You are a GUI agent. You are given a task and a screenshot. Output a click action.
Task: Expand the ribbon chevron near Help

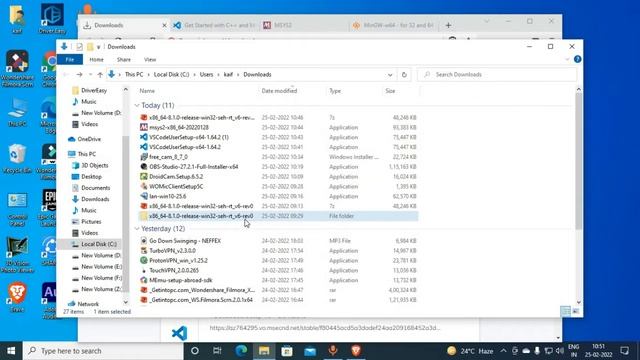pos(567,60)
